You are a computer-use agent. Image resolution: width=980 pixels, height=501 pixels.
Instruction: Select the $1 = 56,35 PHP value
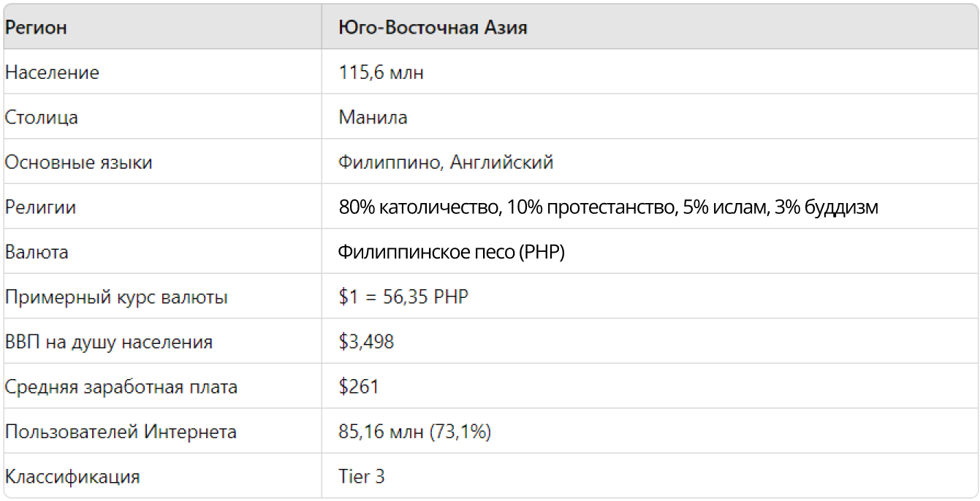[403, 298]
